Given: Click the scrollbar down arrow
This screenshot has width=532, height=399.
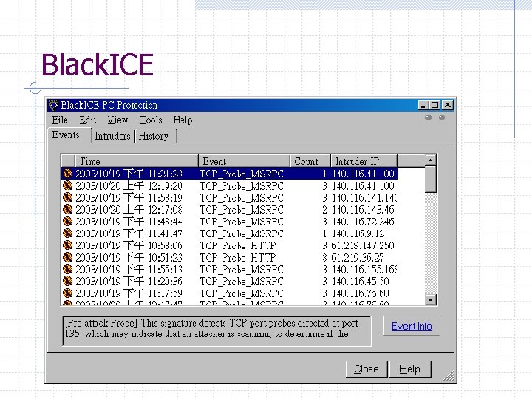Looking at the screenshot, I should 431,299.
